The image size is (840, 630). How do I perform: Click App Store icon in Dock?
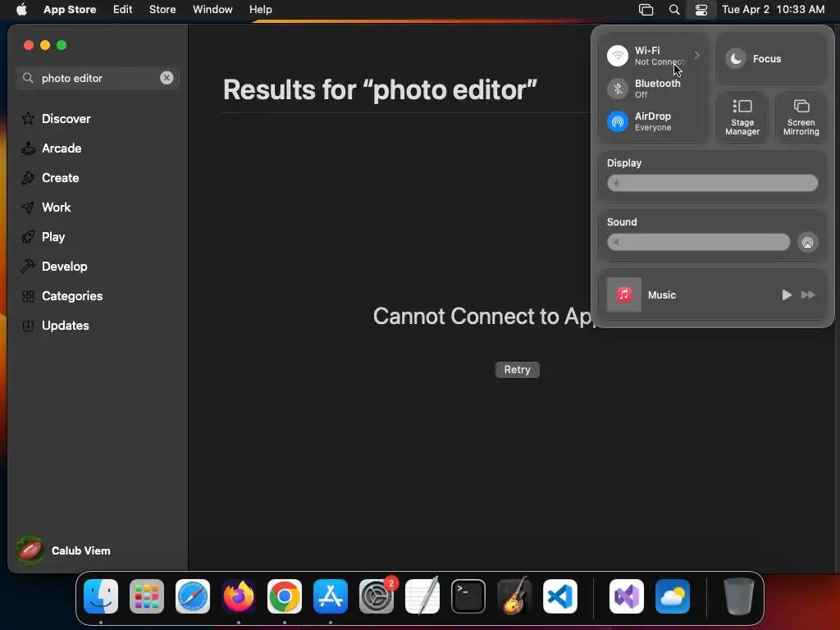click(x=331, y=596)
